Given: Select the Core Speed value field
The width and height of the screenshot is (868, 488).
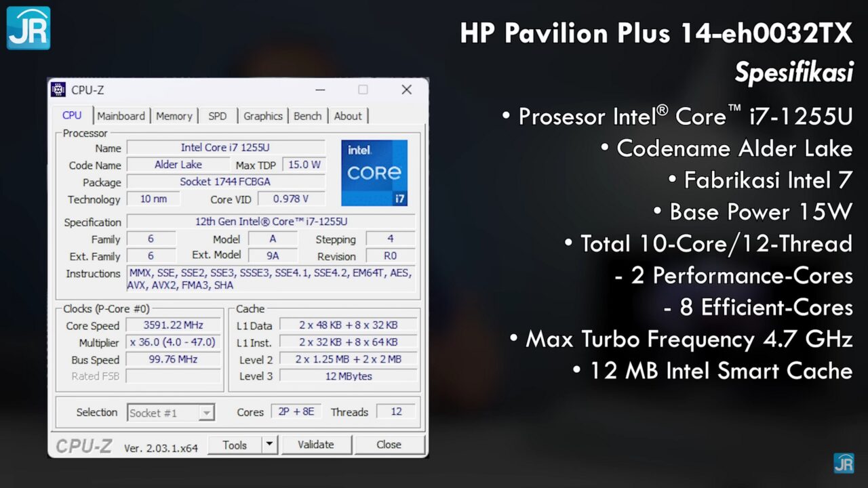Looking at the screenshot, I should pos(174,325).
